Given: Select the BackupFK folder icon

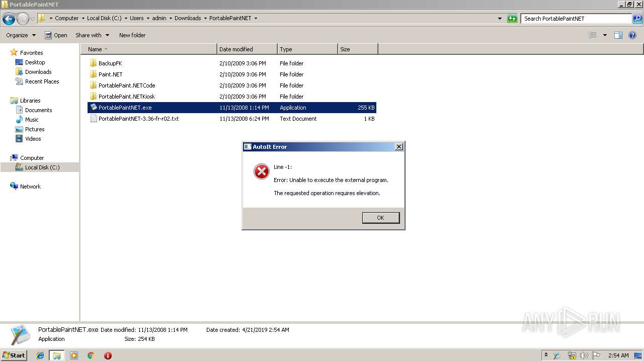Looking at the screenshot, I should (93, 63).
